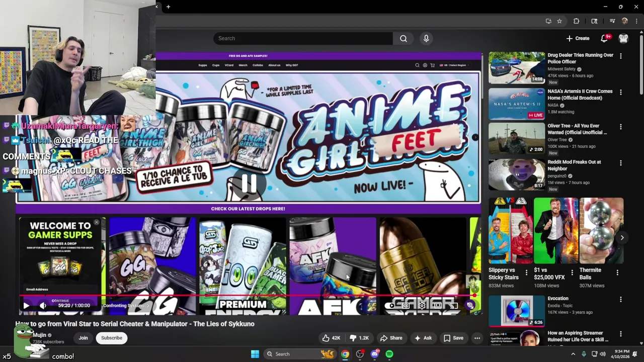644x362 pixels.
Task: Open options for $1 vs $25,000 VFX
Action: click(x=572, y=272)
